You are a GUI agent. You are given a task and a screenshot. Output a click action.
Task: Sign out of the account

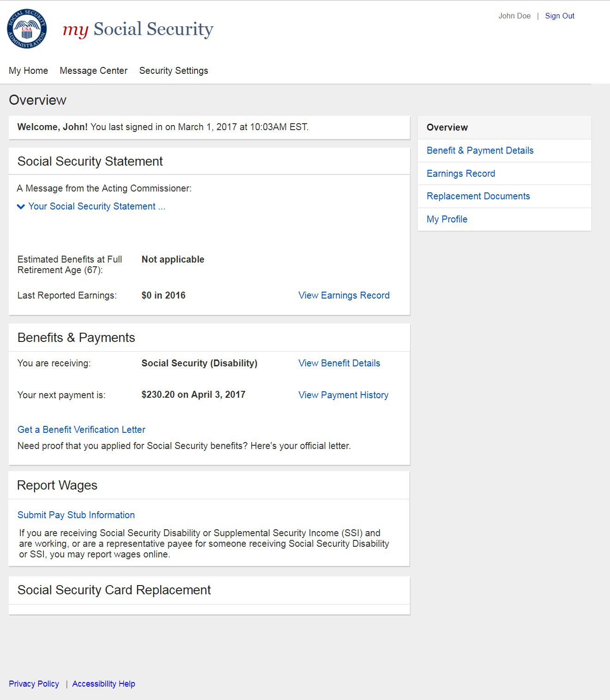559,16
